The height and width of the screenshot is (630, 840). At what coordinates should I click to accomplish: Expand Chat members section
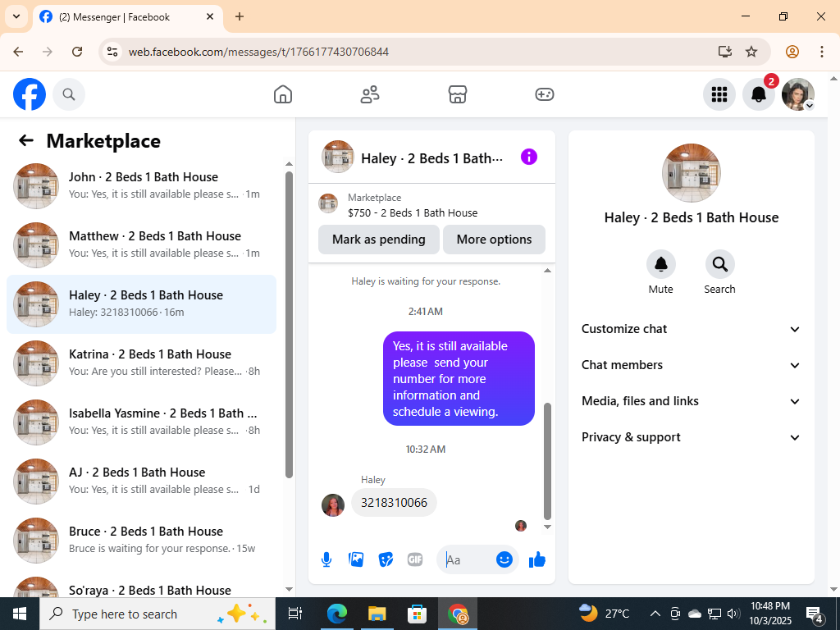click(x=691, y=365)
